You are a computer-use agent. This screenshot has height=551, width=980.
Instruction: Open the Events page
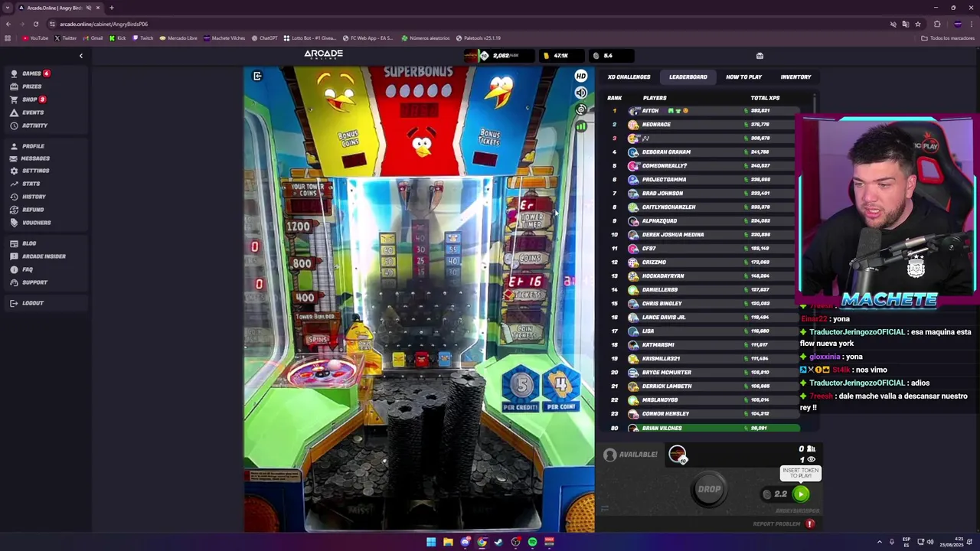31,112
